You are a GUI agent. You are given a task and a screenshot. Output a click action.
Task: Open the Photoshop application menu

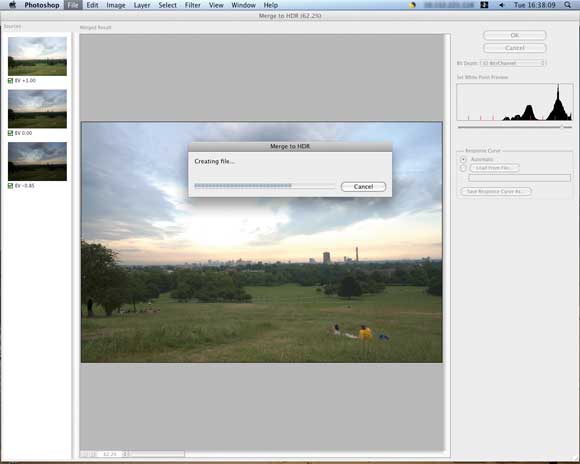coord(42,5)
